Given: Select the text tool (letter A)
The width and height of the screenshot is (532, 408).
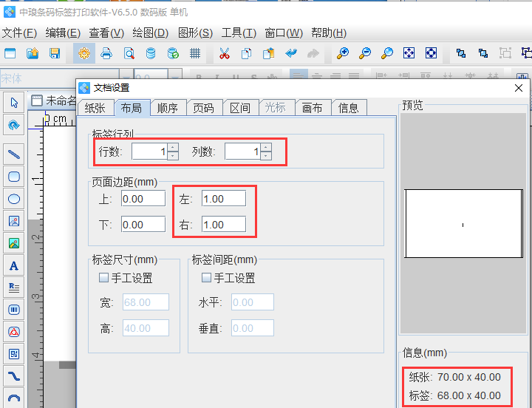Looking at the screenshot, I should pyautogui.click(x=13, y=265).
